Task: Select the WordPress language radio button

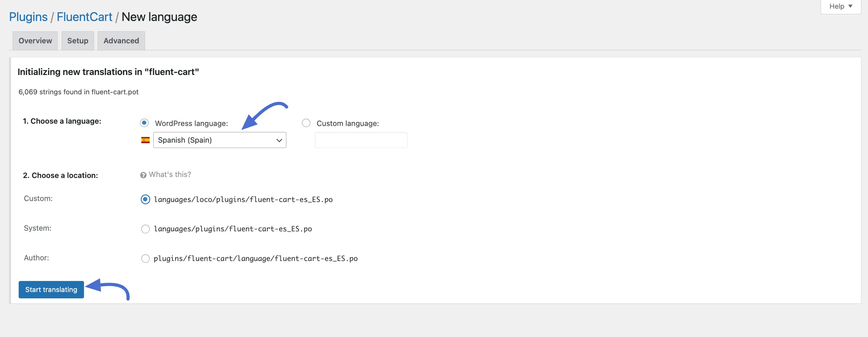Action: coord(144,123)
